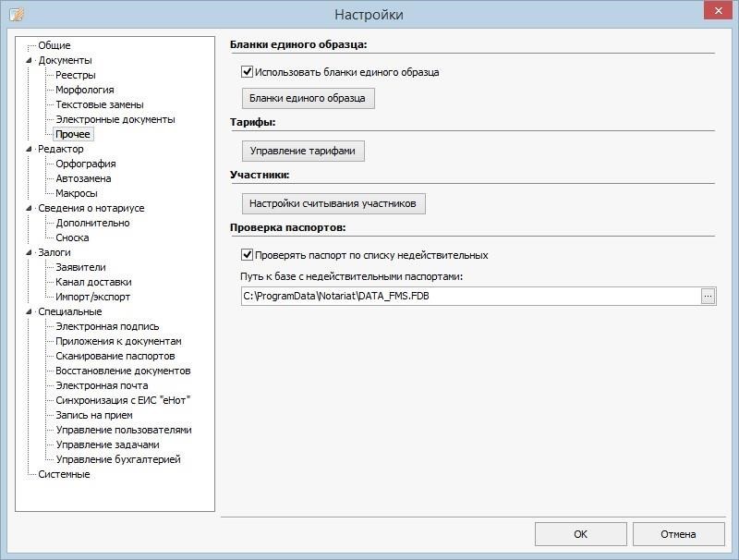Close the Настройки dialog window

pyautogui.click(x=715, y=11)
